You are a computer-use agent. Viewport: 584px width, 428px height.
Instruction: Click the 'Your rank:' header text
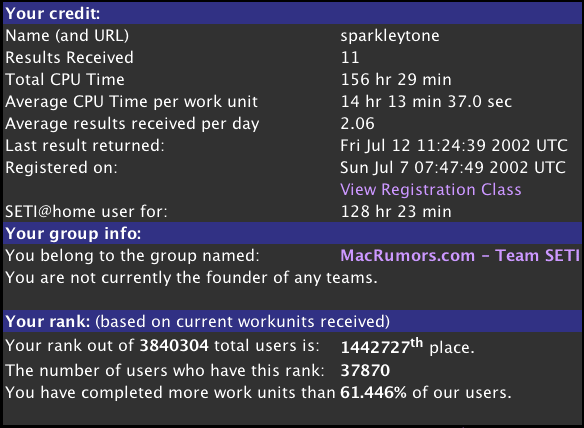pos(48,321)
